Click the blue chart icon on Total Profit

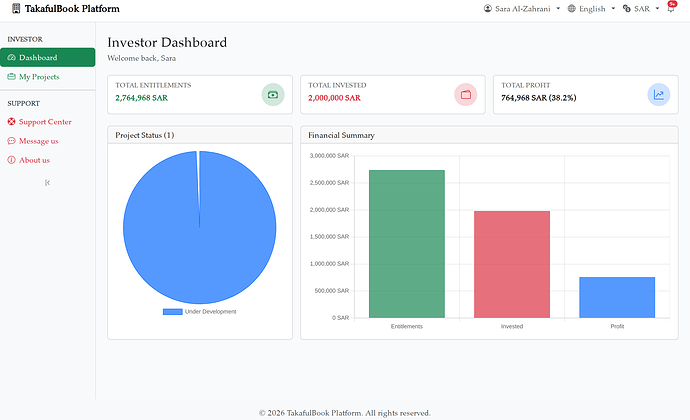pos(659,95)
